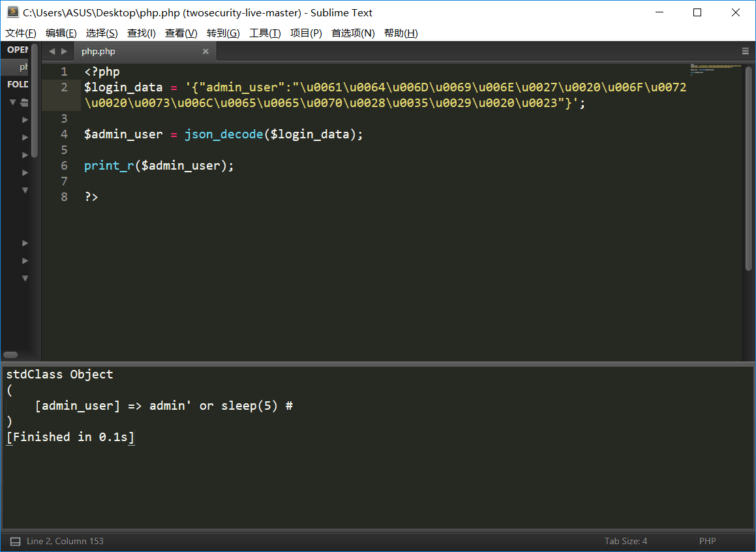Click line number 4 in the gutter
This screenshot has height=552, width=756.
tap(64, 134)
